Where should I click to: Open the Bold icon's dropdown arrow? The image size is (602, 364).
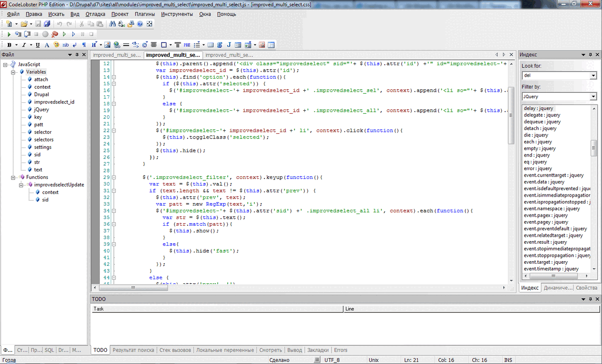(x=17, y=45)
